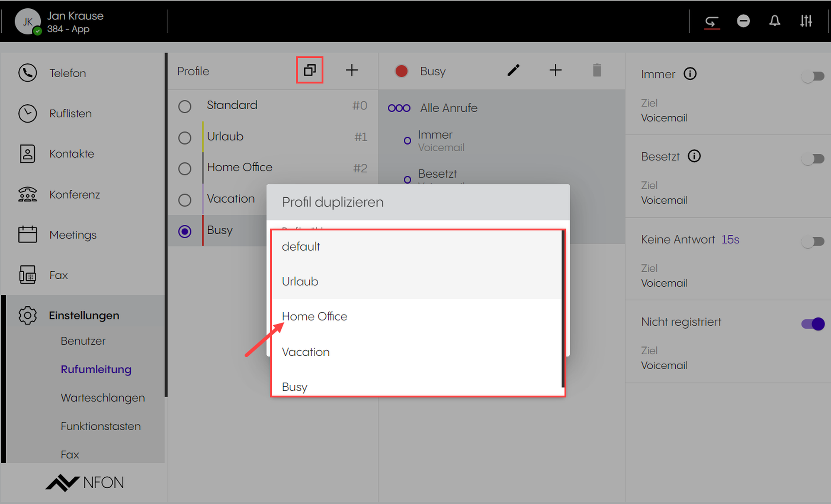Go to Kontakte in the sidebar
The width and height of the screenshot is (831, 504).
[71, 154]
